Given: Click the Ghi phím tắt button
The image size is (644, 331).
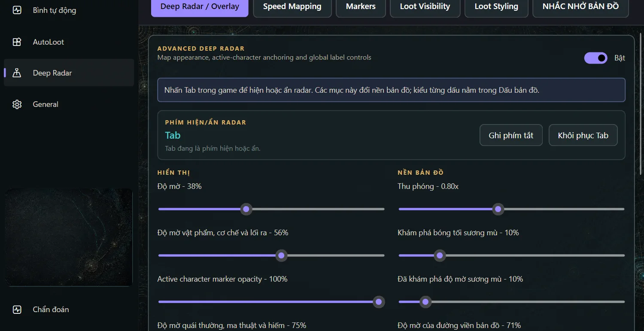Looking at the screenshot, I should (511, 135).
